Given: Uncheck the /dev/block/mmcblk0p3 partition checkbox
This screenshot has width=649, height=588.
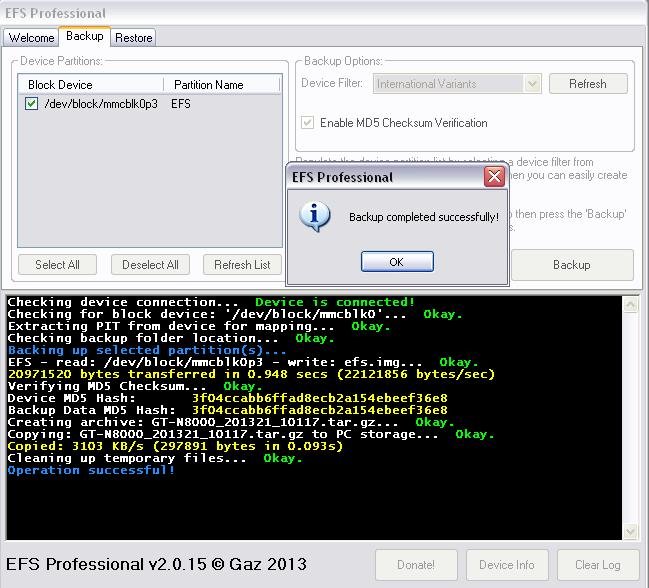Looking at the screenshot, I should tap(31, 103).
